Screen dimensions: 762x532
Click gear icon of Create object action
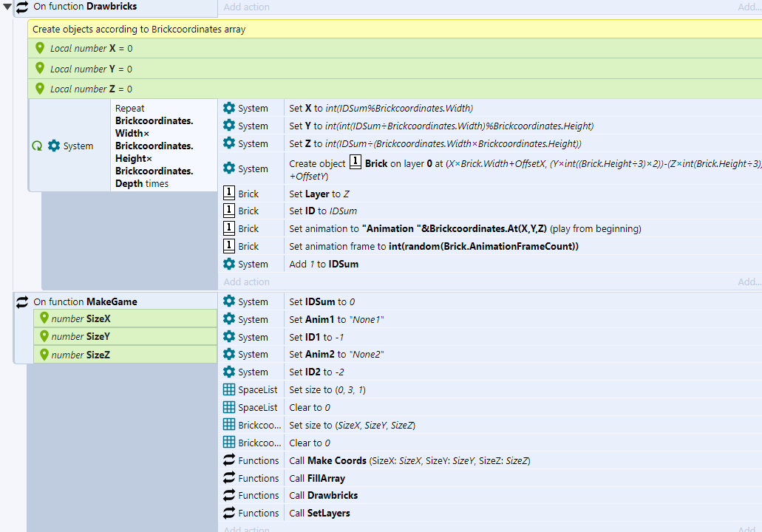(229, 168)
